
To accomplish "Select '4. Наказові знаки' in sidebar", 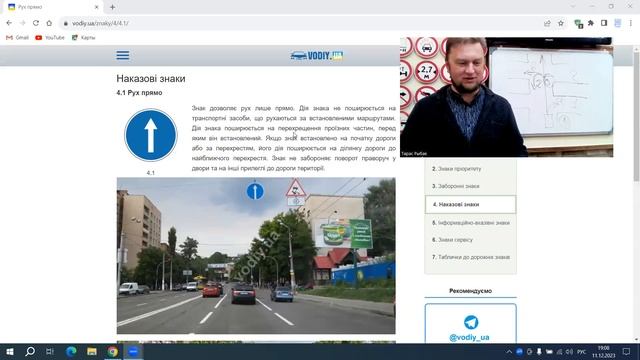I will [x=470, y=204].
